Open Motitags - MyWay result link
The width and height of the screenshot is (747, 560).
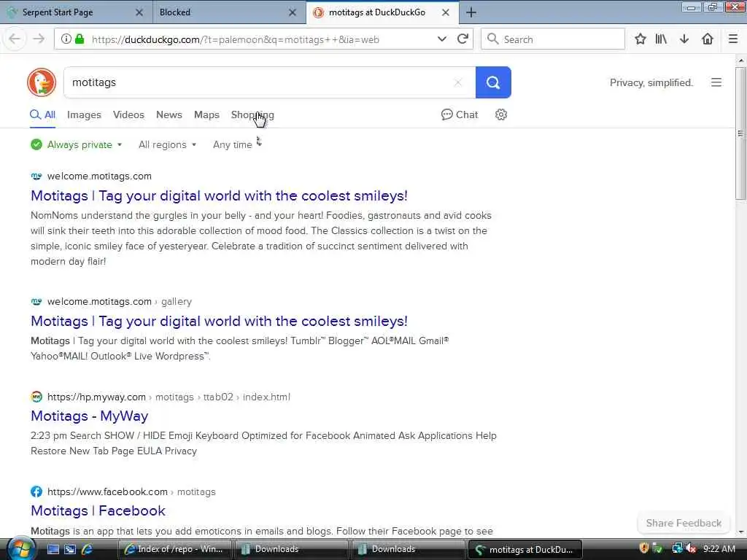click(90, 416)
